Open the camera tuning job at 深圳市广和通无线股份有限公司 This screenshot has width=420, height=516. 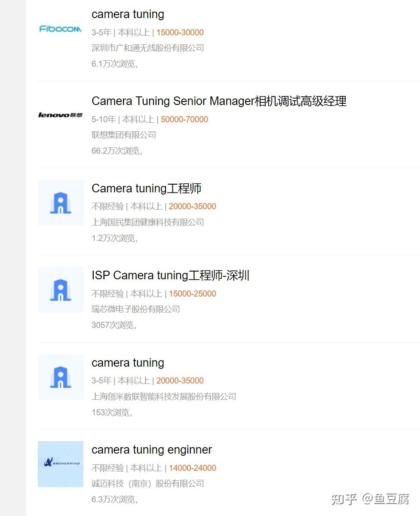[127, 14]
